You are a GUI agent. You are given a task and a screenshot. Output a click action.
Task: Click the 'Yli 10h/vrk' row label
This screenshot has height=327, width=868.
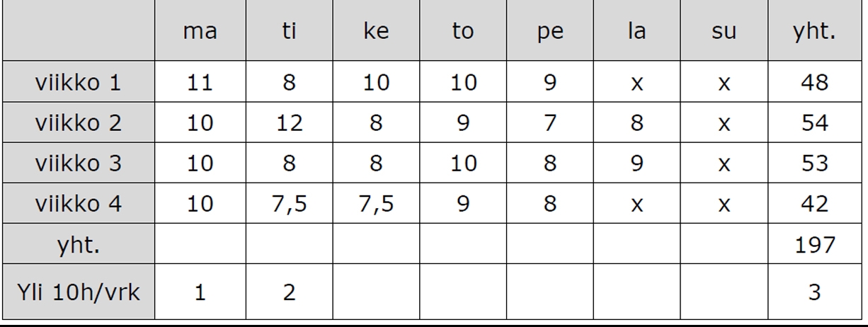pyautogui.click(x=79, y=292)
